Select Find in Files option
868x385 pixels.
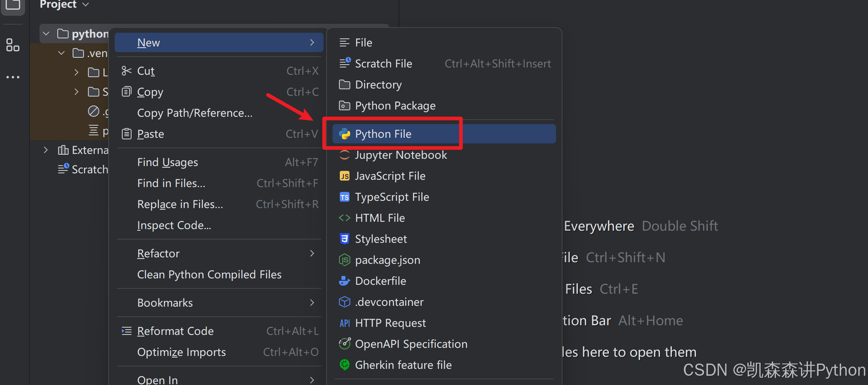pos(171,183)
